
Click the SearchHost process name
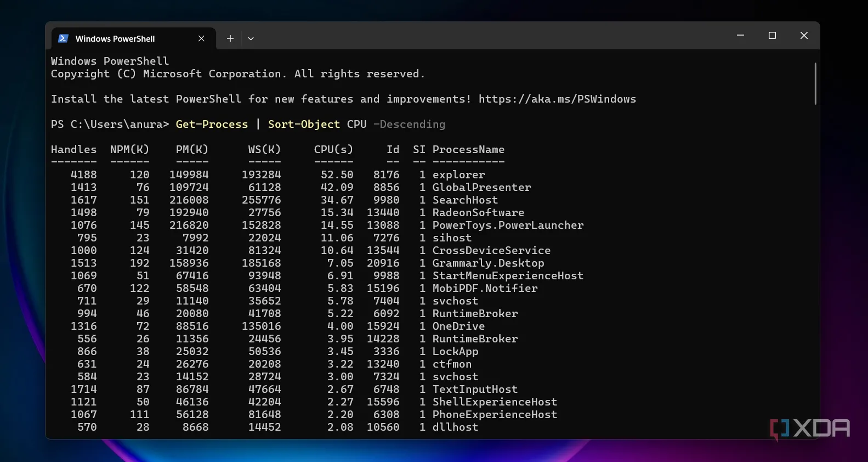click(x=465, y=200)
